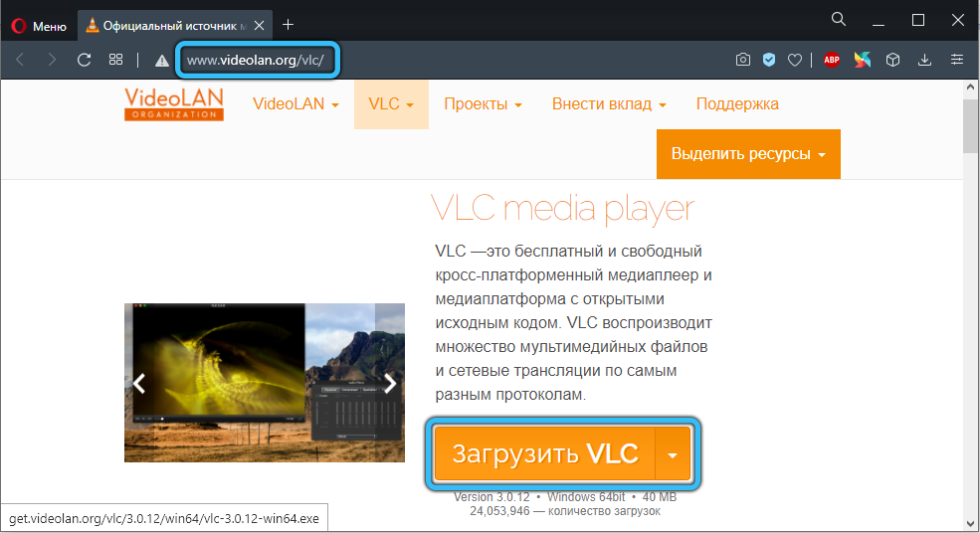980x533 pixels.
Task: Take a snapshot with camera icon
Action: [742, 60]
